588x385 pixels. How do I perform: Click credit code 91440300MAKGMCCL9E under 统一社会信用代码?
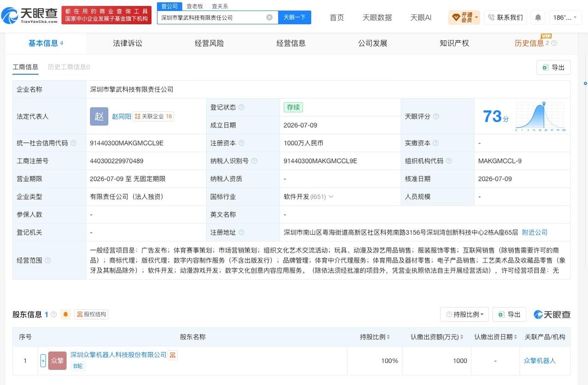coord(127,143)
